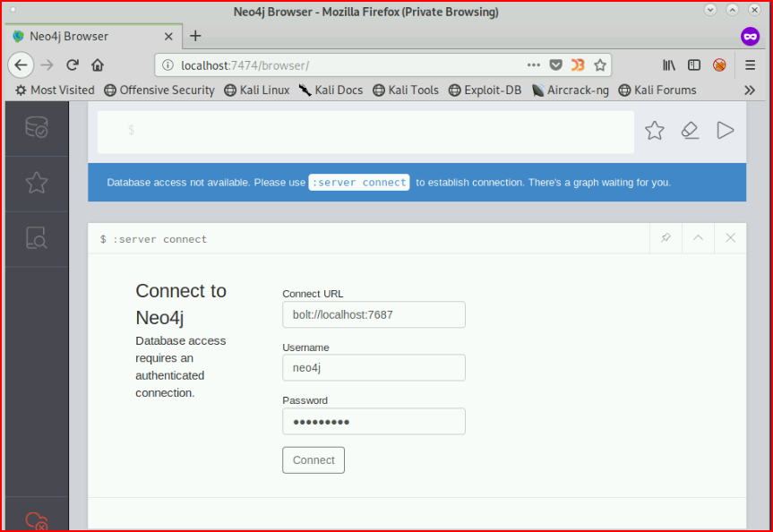Click the :server connect command link
The height and width of the screenshot is (532, 773).
point(359,183)
